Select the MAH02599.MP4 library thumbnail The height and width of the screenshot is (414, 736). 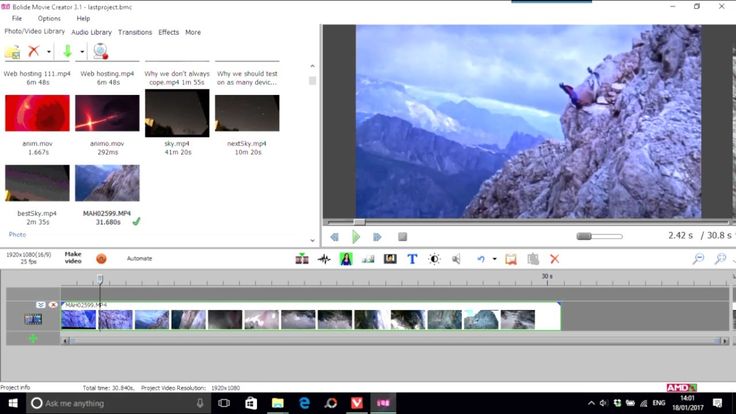click(x=107, y=183)
